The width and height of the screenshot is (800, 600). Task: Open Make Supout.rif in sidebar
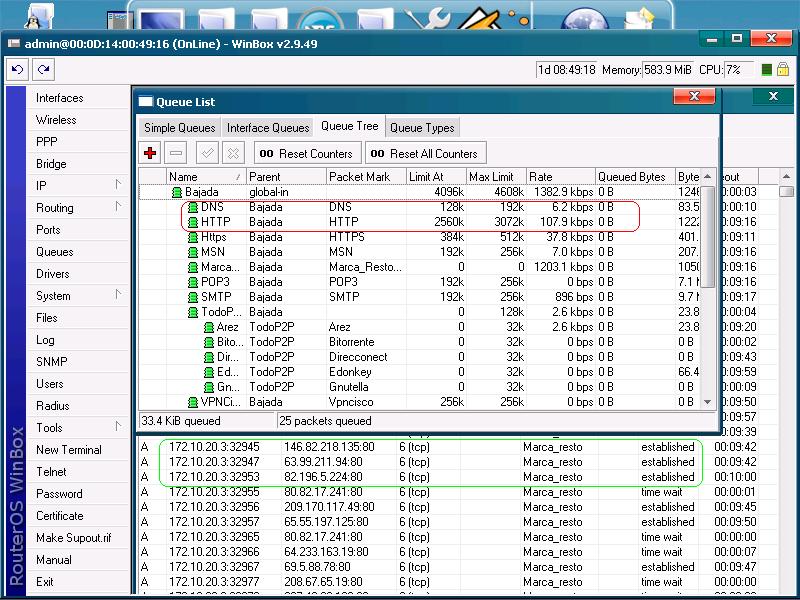coord(73,538)
